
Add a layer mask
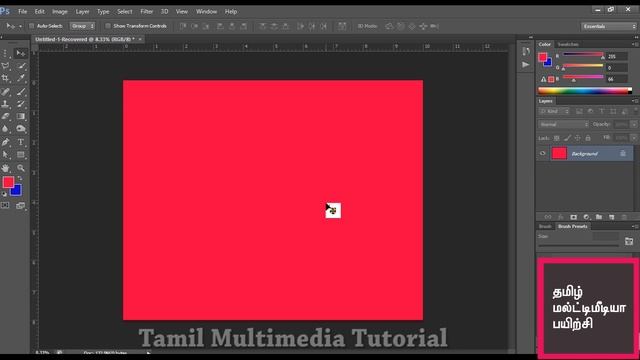[x=573, y=217]
